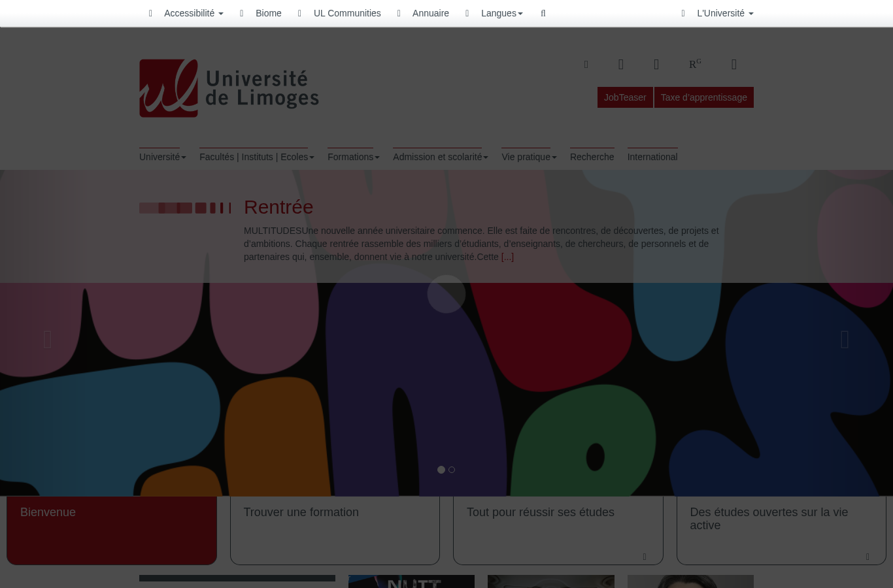Open the Tout pour réussir ses études panel
Viewport: 893px width, 588px height.
[558, 530]
